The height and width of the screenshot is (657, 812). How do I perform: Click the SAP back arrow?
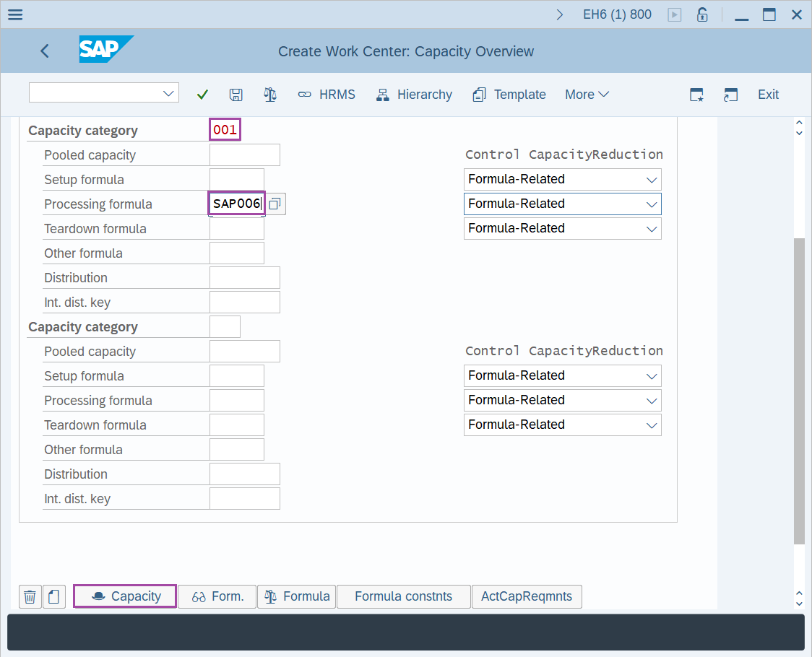[45, 51]
